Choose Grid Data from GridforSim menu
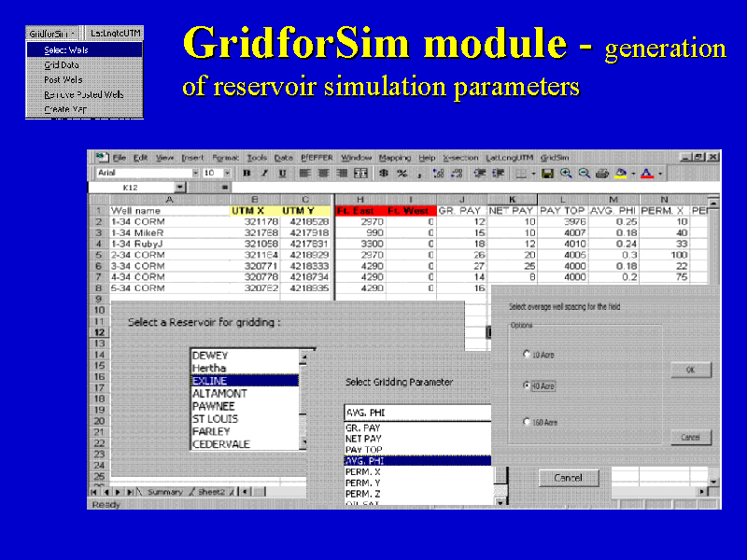 click(x=84, y=64)
